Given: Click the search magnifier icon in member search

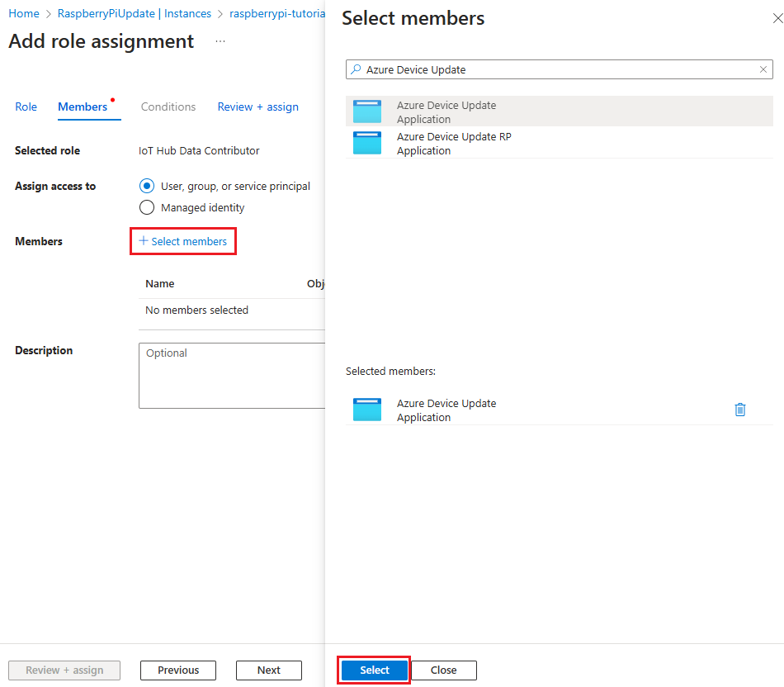Looking at the screenshot, I should coord(356,70).
